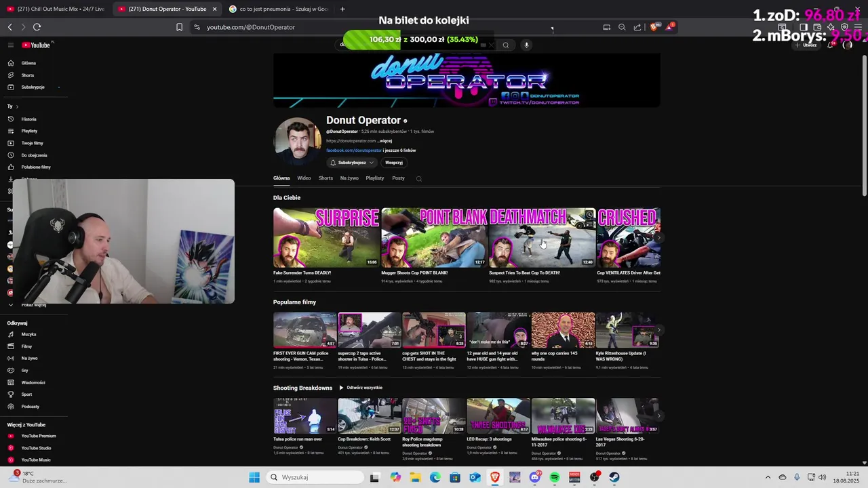The height and width of the screenshot is (488, 868).
Task: Reload the page in the browser
Action: pyautogui.click(x=37, y=27)
